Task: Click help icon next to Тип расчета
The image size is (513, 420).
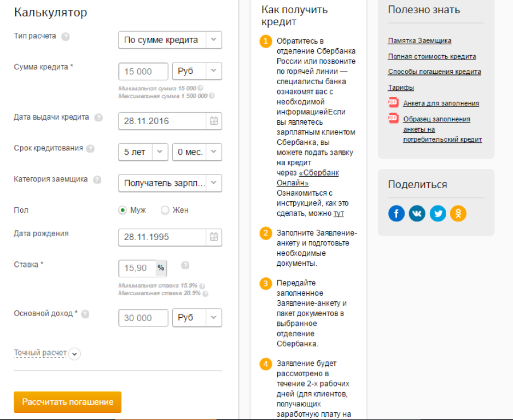Action: (x=66, y=37)
